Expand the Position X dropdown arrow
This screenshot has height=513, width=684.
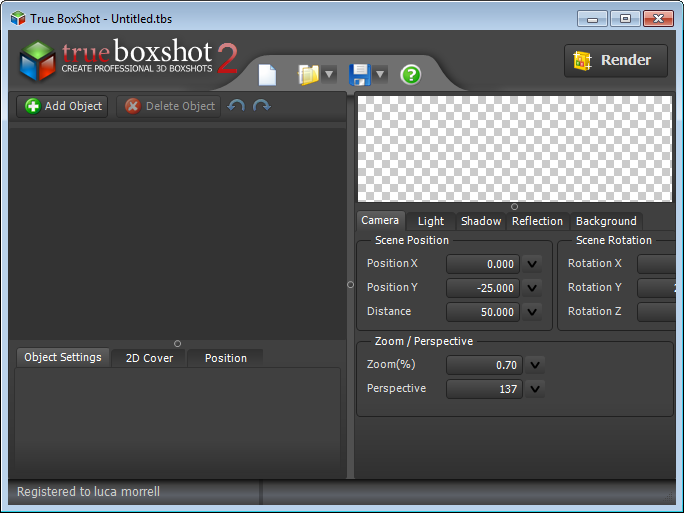532,264
